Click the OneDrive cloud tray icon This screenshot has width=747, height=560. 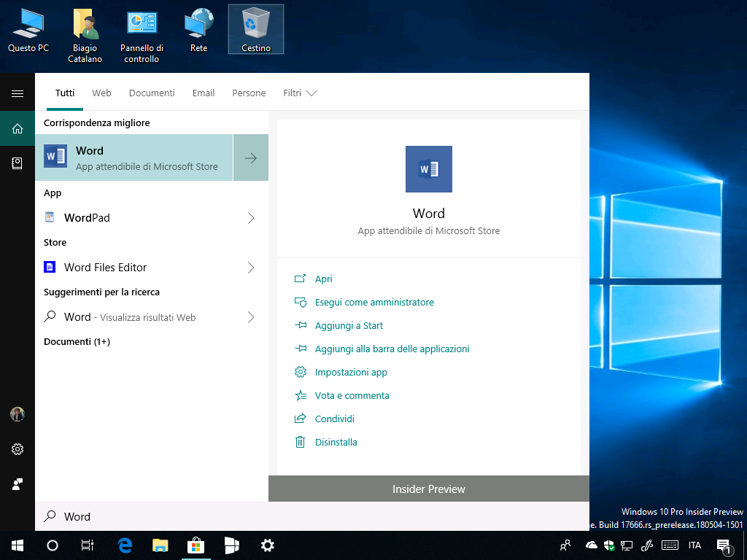(592, 545)
